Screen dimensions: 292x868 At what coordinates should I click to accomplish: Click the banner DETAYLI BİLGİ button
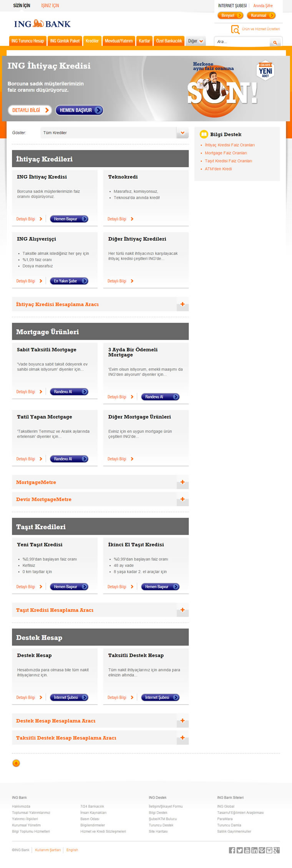tap(30, 110)
